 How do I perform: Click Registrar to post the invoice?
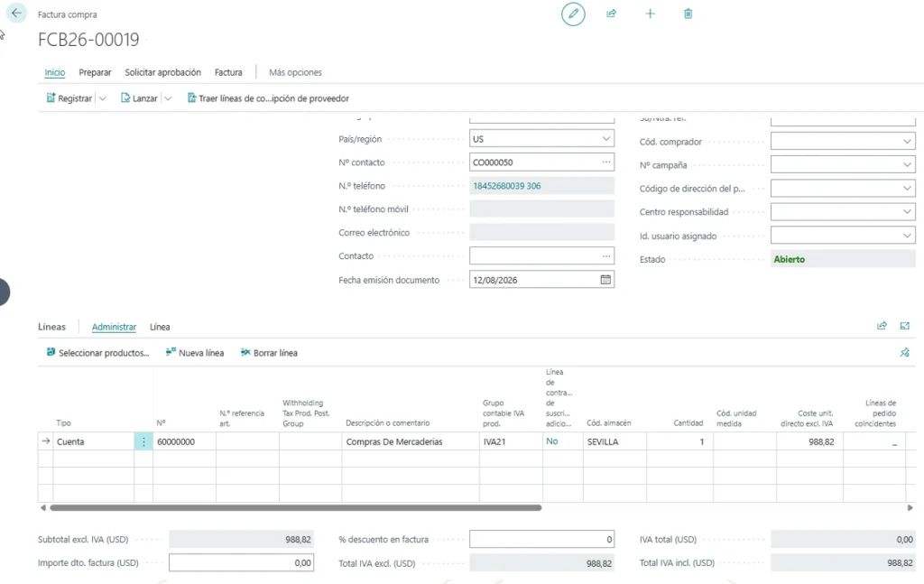(x=69, y=98)
